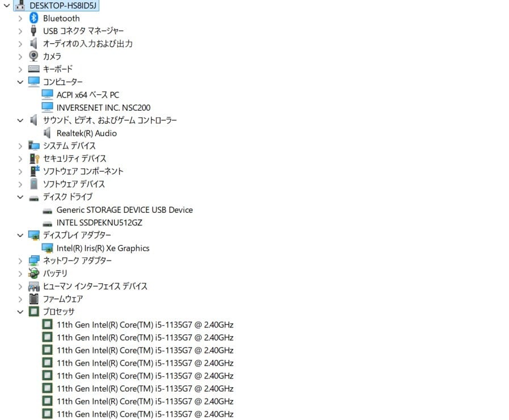Click the Bluetooth category icon
This screenshot has height=420, width=509.
(33, 18)
